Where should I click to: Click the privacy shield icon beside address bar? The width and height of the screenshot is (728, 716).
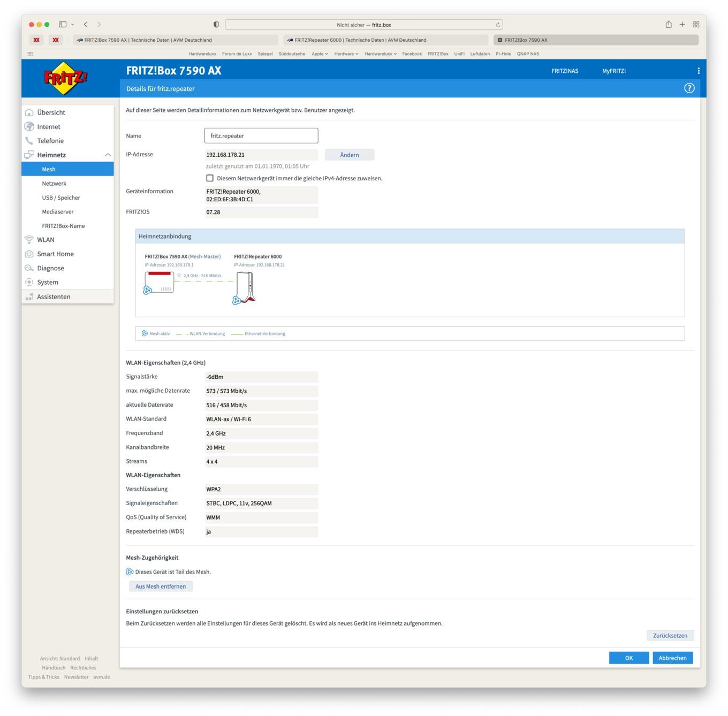click(x=216, y=25)
